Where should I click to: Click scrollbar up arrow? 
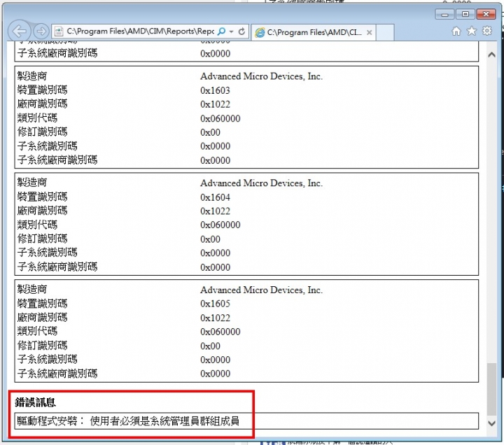pyautogui.click(x=491, y=55)
